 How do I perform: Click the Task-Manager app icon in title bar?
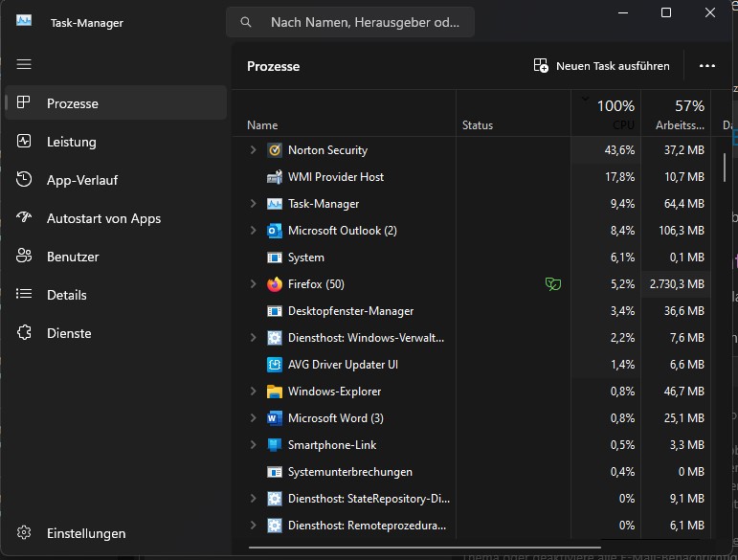point(24,21)
